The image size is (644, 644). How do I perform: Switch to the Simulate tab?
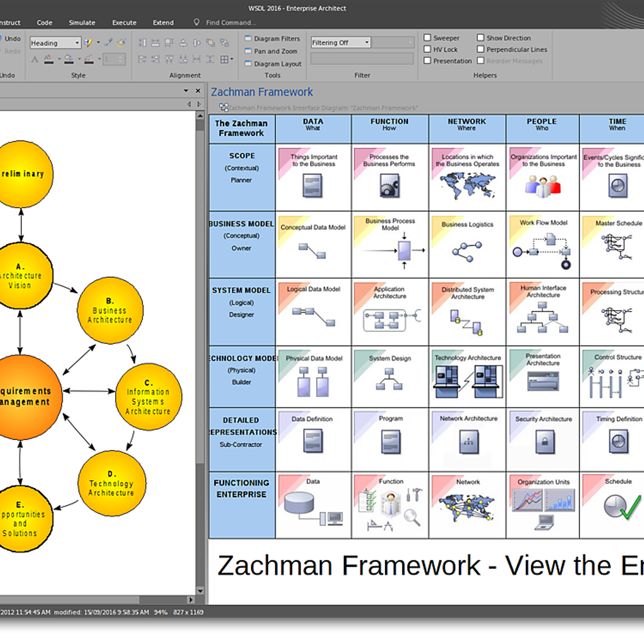(x=82, y=23)
